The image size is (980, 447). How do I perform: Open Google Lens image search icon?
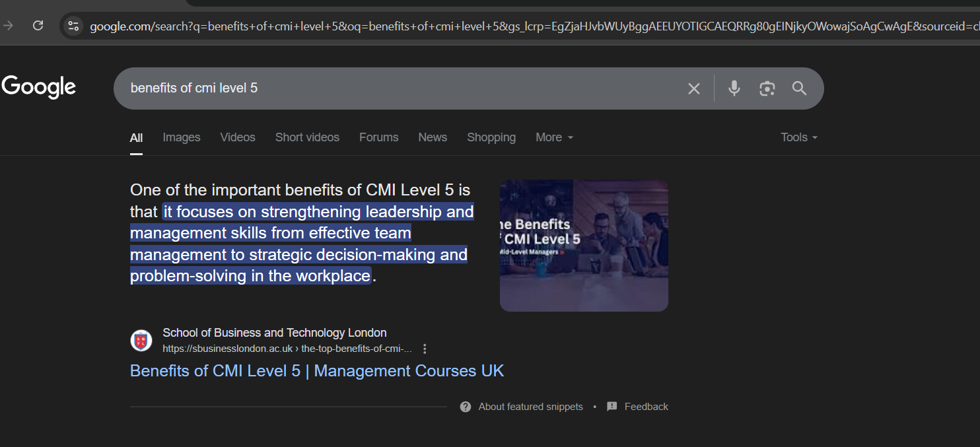point(767,88)
